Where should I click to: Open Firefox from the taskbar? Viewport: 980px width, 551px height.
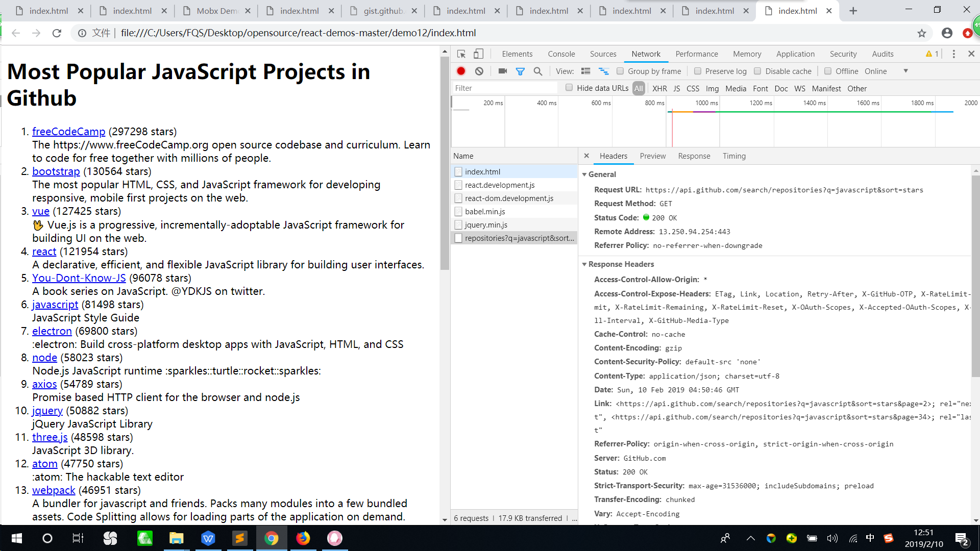(x=303, y=538)
